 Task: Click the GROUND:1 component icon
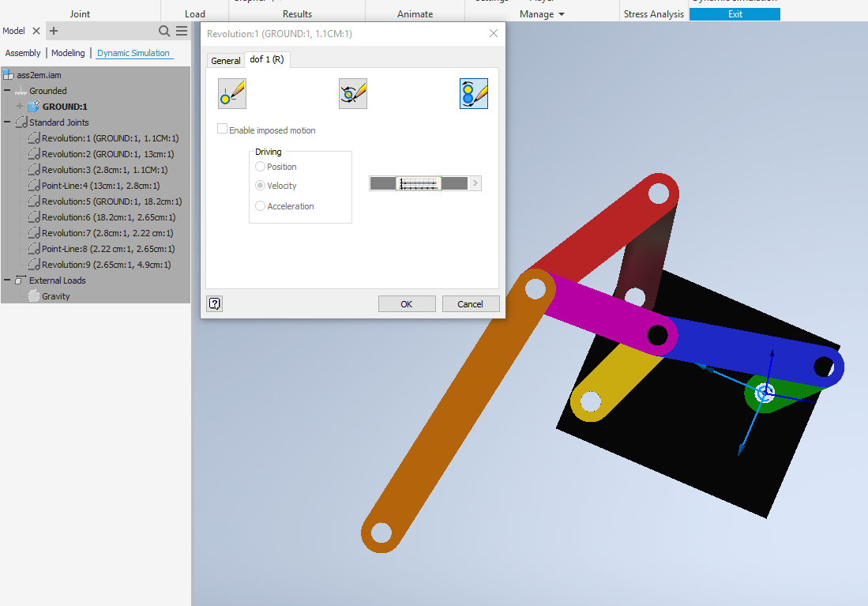[34, 107]
